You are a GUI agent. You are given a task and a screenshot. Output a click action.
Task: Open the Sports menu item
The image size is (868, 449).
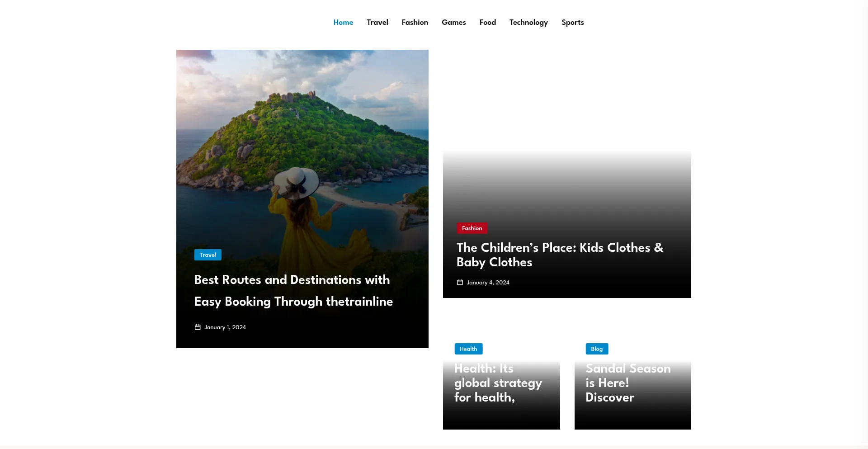[572, 22]
